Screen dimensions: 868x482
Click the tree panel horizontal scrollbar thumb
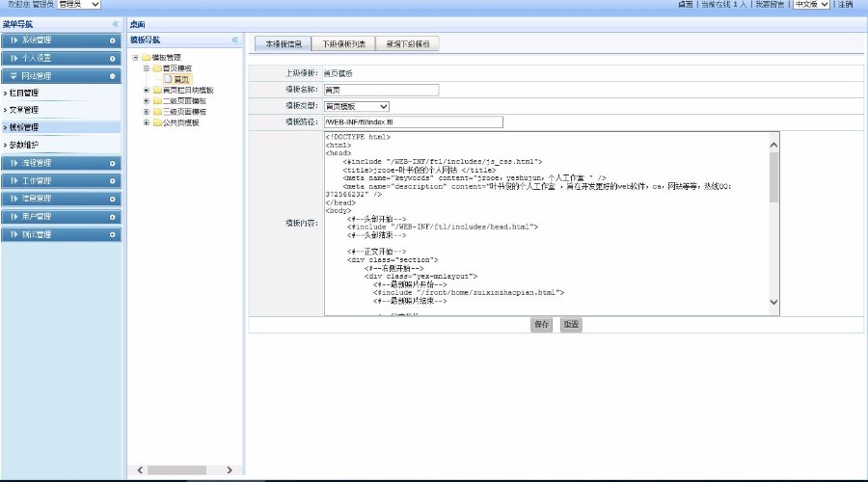pos(176,469)
